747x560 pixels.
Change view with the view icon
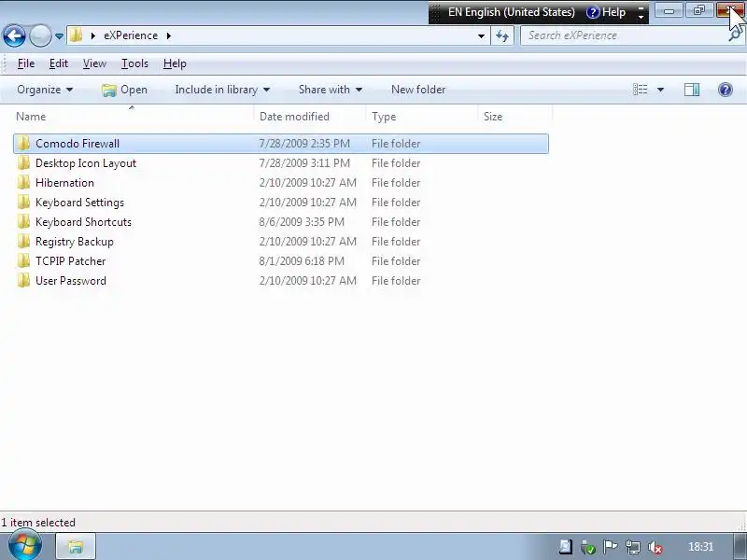[x=640, y=90]
